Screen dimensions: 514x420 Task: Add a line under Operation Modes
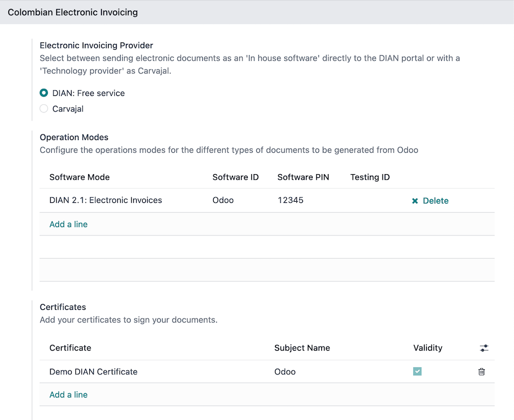(x=68, y=224)
